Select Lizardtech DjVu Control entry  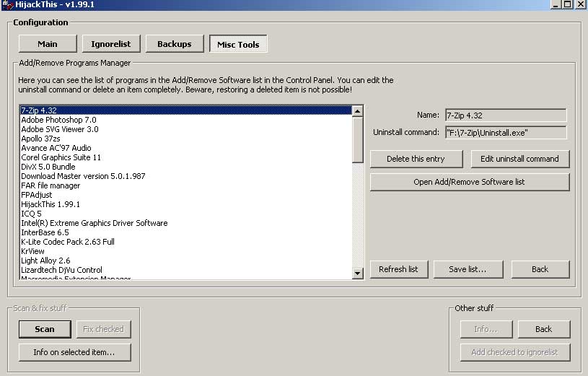tap(186, 270)
